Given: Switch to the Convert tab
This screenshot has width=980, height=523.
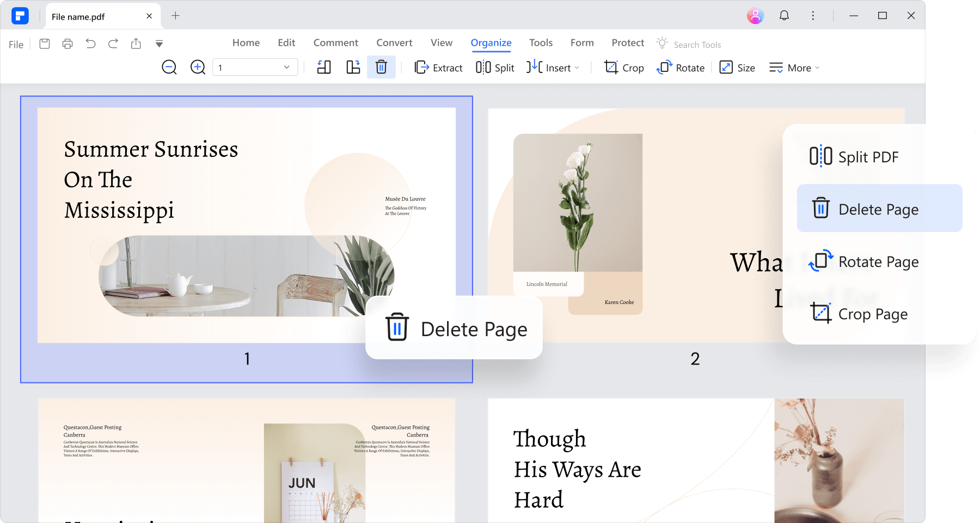Looking at the screenshot, I should (394, 42).
